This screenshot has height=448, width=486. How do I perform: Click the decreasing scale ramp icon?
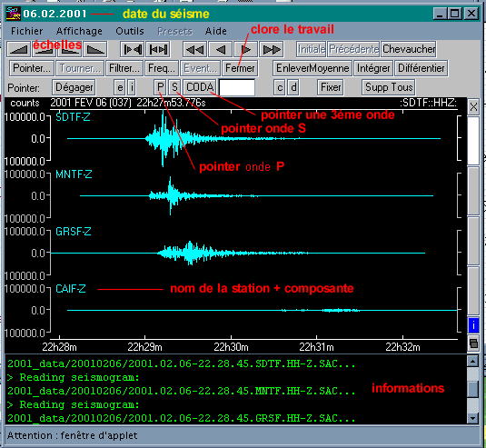pyautogui.click(x=95, y=49)
